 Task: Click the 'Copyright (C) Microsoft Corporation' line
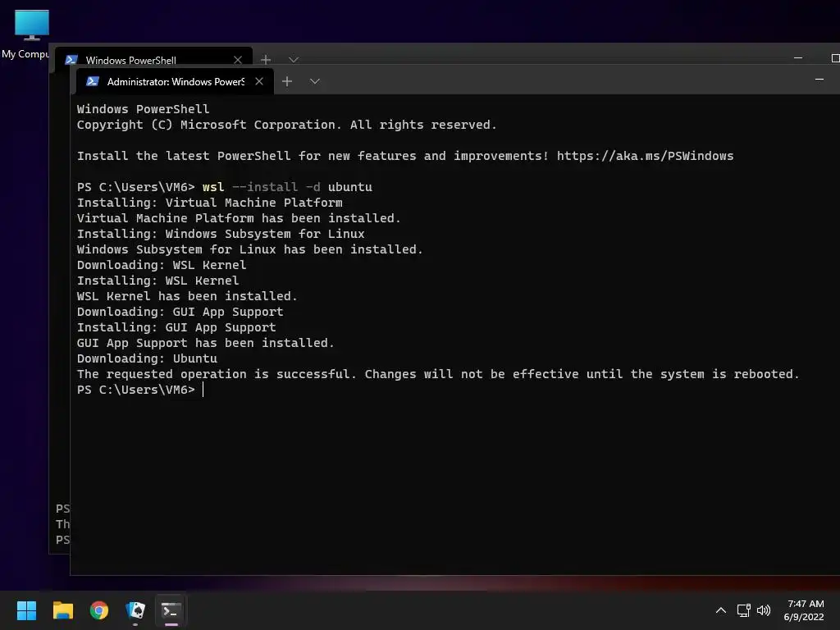pyautogui.click(x=286, y=125)
